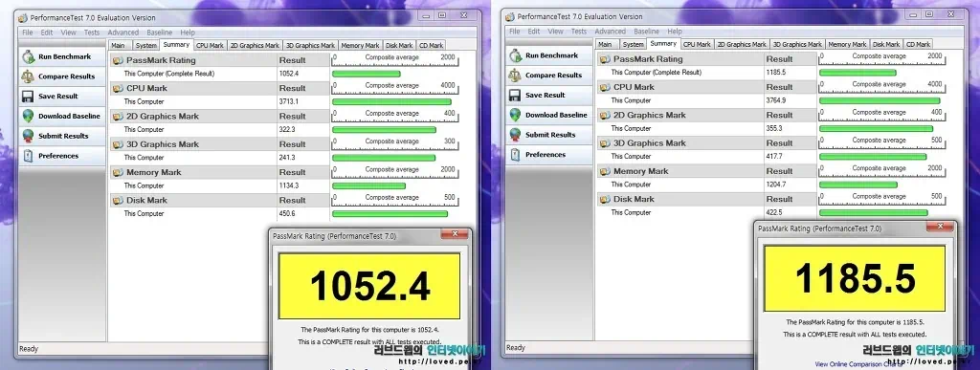
Task: Click Run Benchmark label in left window
Action: click(64, 56)
